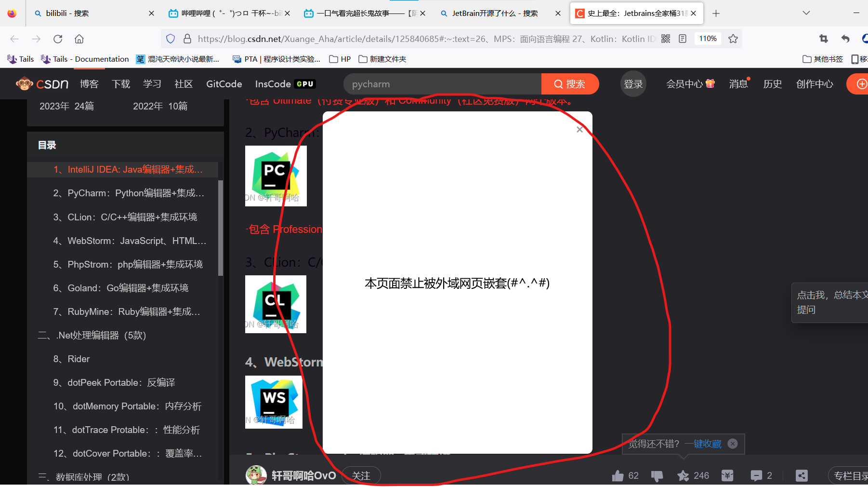This screenshot has height=487, width=868.
Task: Click the pycharm search input field
Action: point(442,84)
